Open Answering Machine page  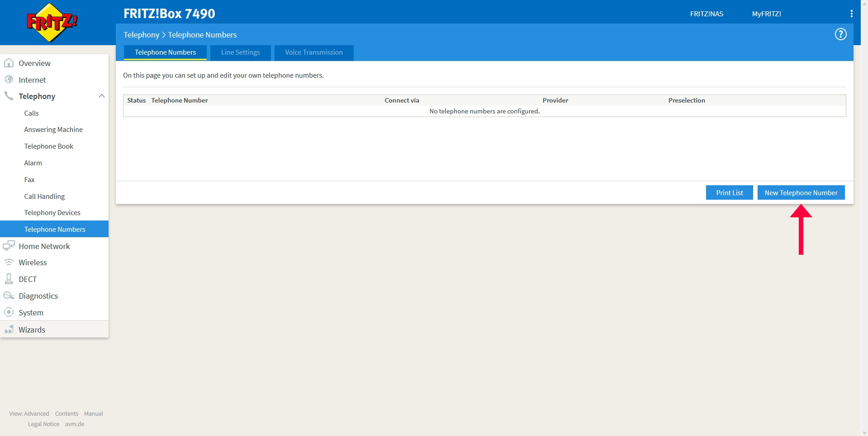coord(54,130)
